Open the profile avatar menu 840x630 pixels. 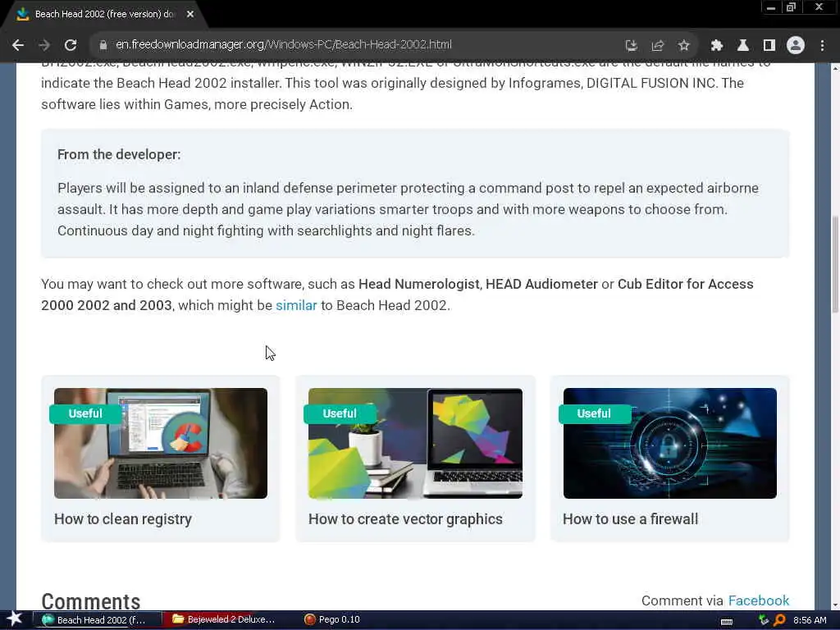click(796, 46)
